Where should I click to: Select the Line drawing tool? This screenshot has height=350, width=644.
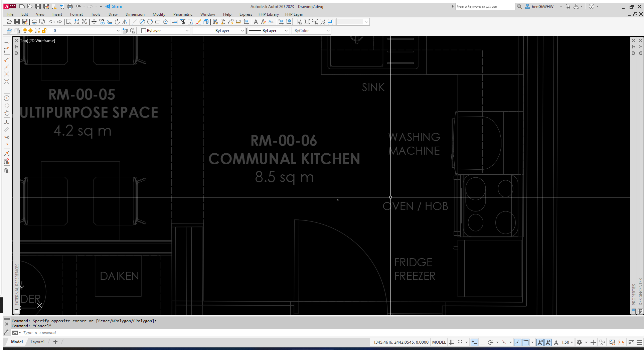pos(134,22)
